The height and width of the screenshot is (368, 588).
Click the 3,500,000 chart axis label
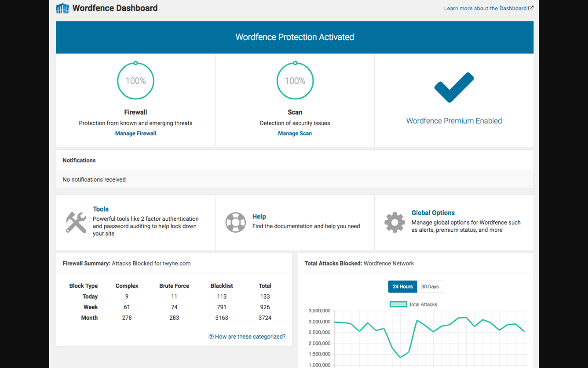(319, 311)
